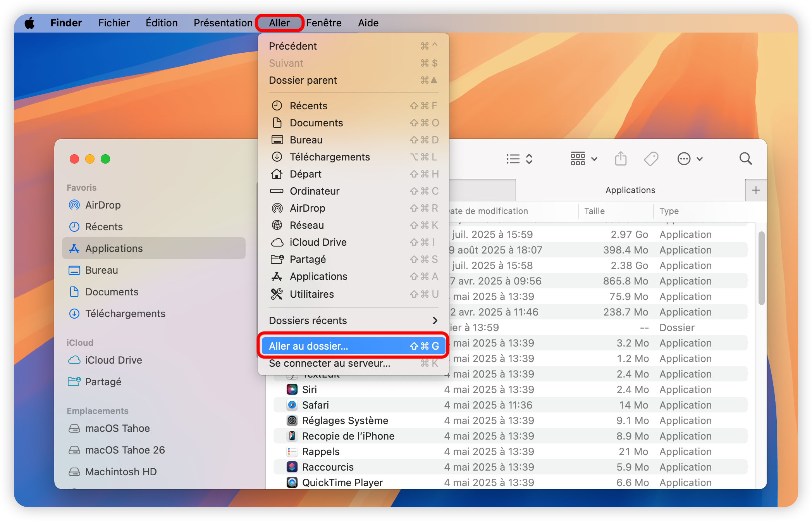Open the Fenêtre menu
This screenshot has height=521, width=812.
[x=324, y=23]
